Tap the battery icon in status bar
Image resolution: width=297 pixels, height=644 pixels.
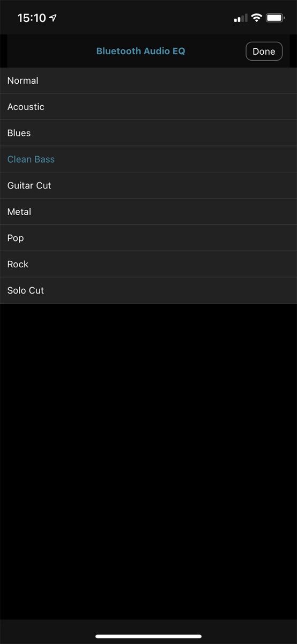(x=275, y=18)
